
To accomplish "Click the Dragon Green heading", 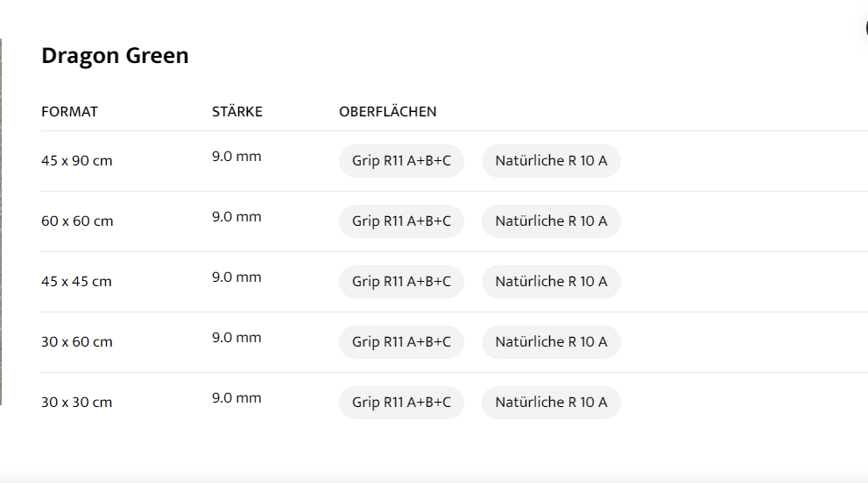I will [x=115, y=56].
